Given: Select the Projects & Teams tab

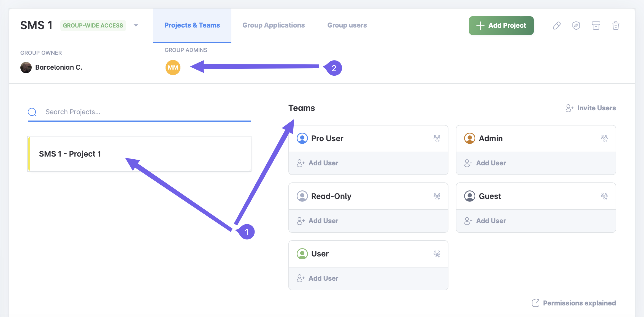Looking at the screenshot, I should [x=192, y=25].
